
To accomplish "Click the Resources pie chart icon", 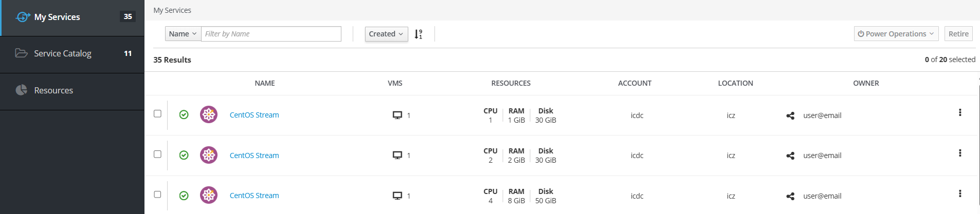I will click(21, 90).
